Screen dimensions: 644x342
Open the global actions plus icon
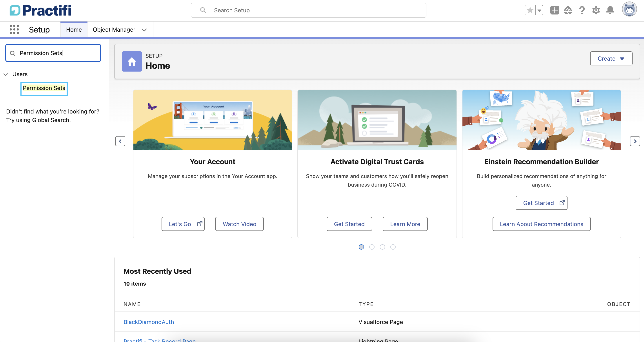point(555,10)
